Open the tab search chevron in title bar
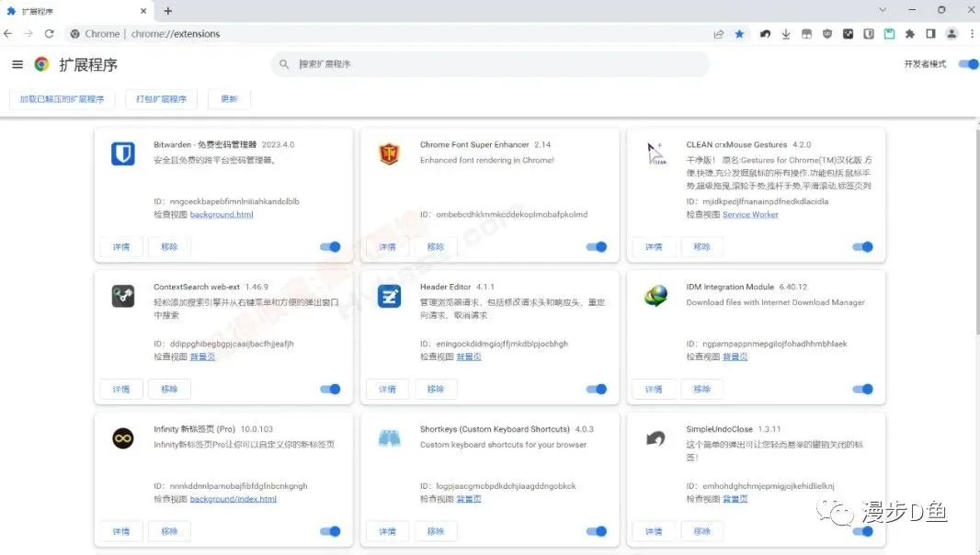 coord(883,10)
